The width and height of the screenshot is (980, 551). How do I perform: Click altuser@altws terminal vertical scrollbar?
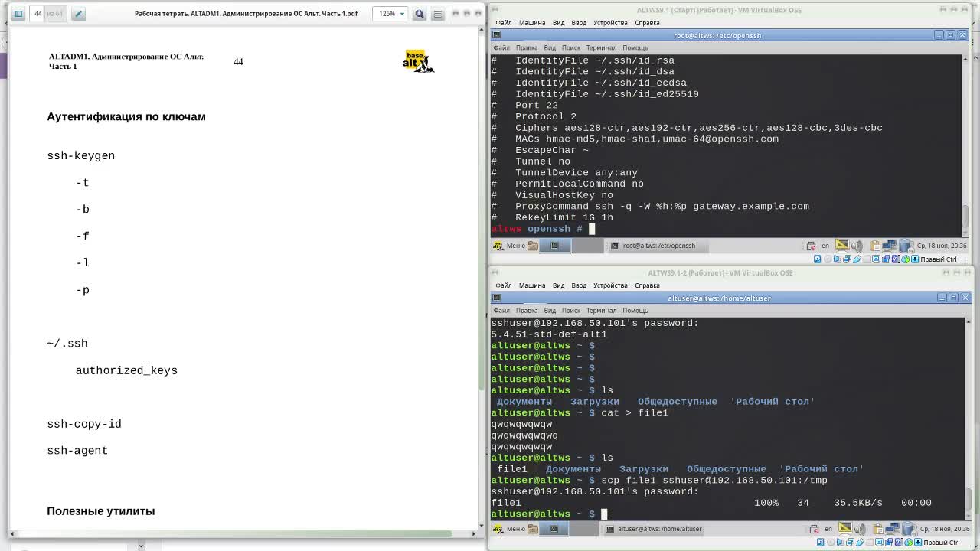point(969,419)
